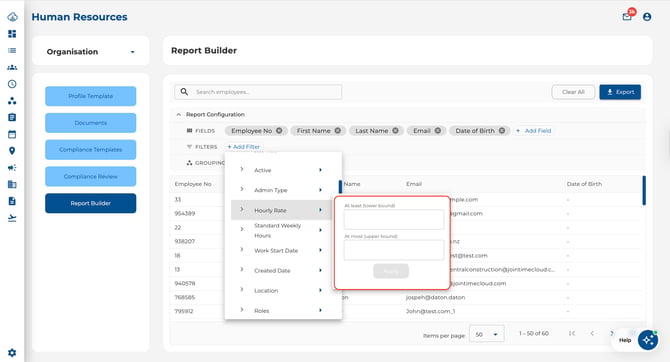Go to the previous page of results

tap(592, 333)
